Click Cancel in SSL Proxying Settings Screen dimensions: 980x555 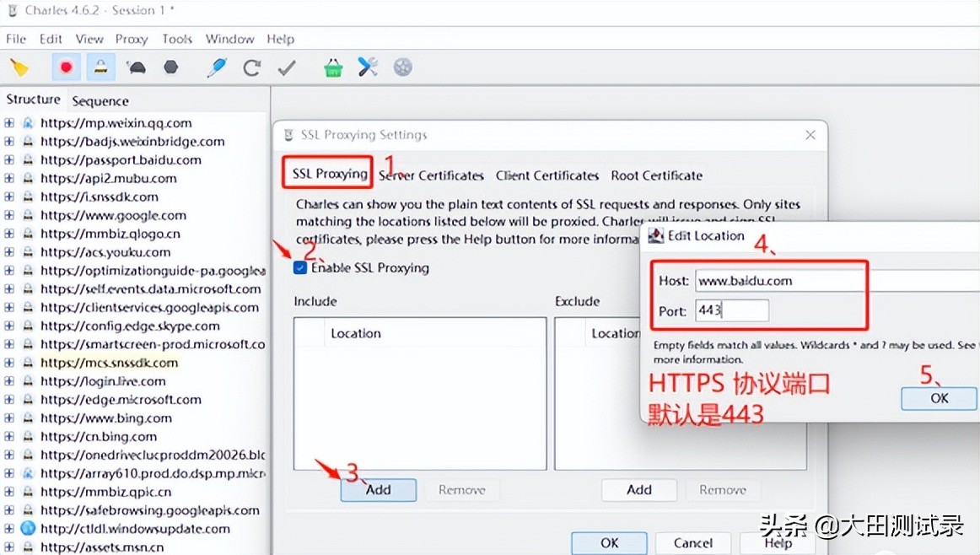point(692,542)
